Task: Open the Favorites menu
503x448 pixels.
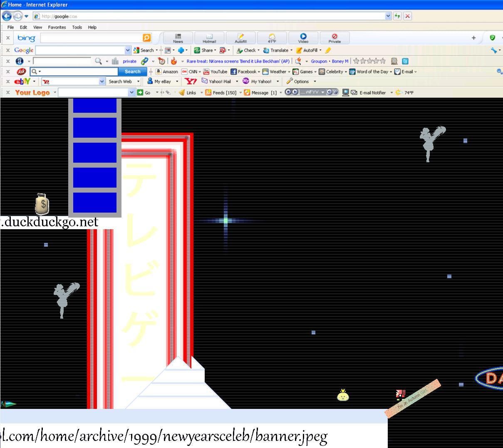Action: [57, 27]
